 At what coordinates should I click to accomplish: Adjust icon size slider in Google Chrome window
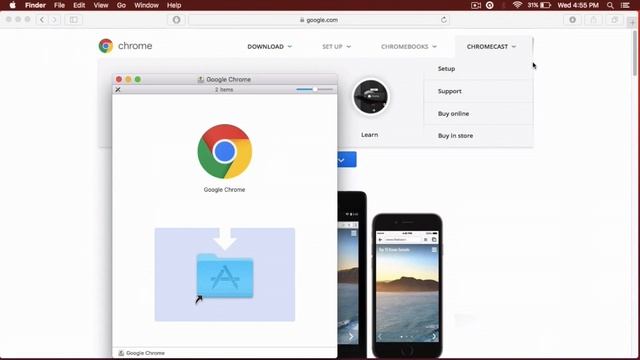(x=314, y=89)
